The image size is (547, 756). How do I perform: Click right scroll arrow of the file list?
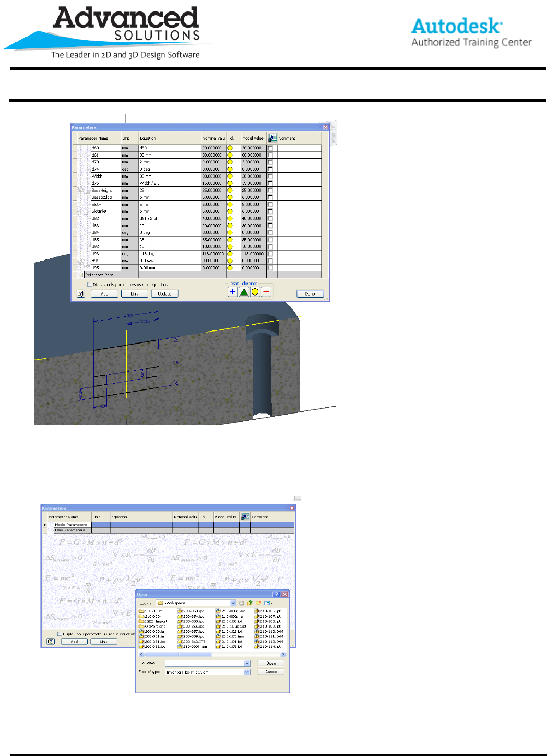point(283,654)
